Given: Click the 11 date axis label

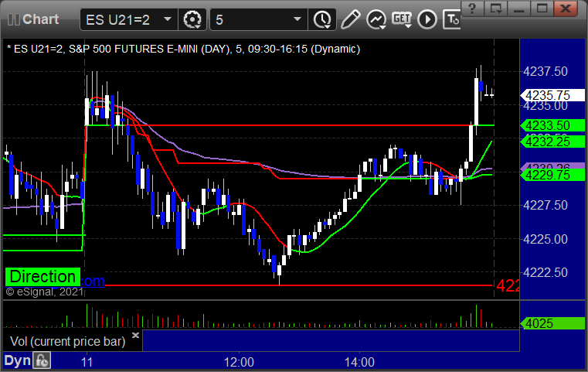Looking at the screenshot, I should coord(87,362).
